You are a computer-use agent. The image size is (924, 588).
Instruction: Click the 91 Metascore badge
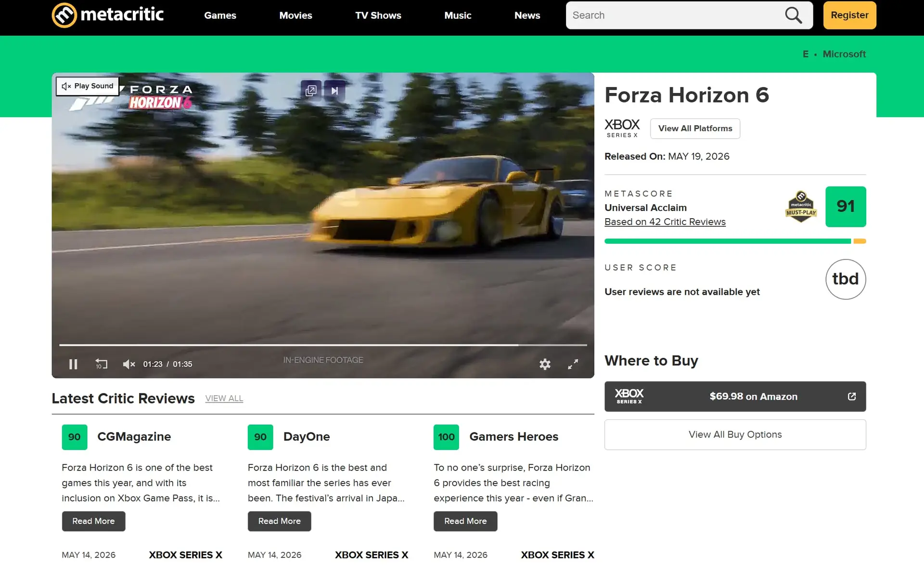(846, 207)
